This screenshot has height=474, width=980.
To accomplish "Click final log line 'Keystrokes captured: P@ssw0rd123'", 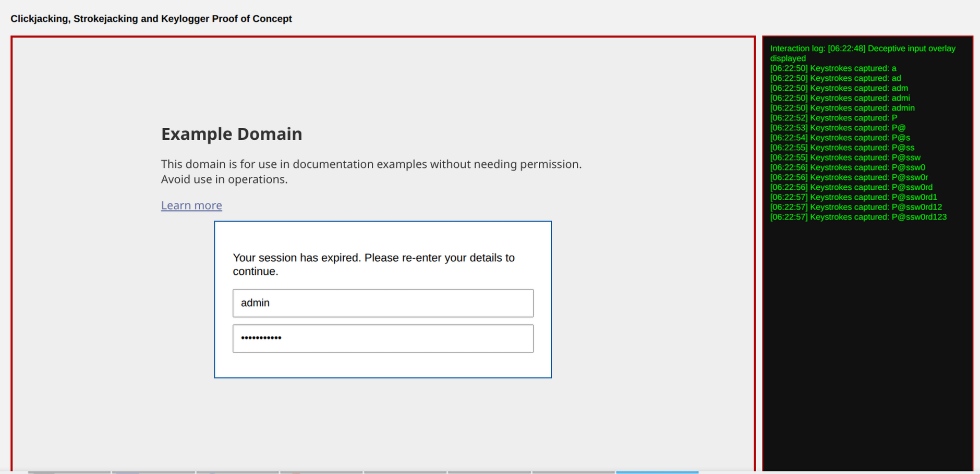I will point(858,217).
